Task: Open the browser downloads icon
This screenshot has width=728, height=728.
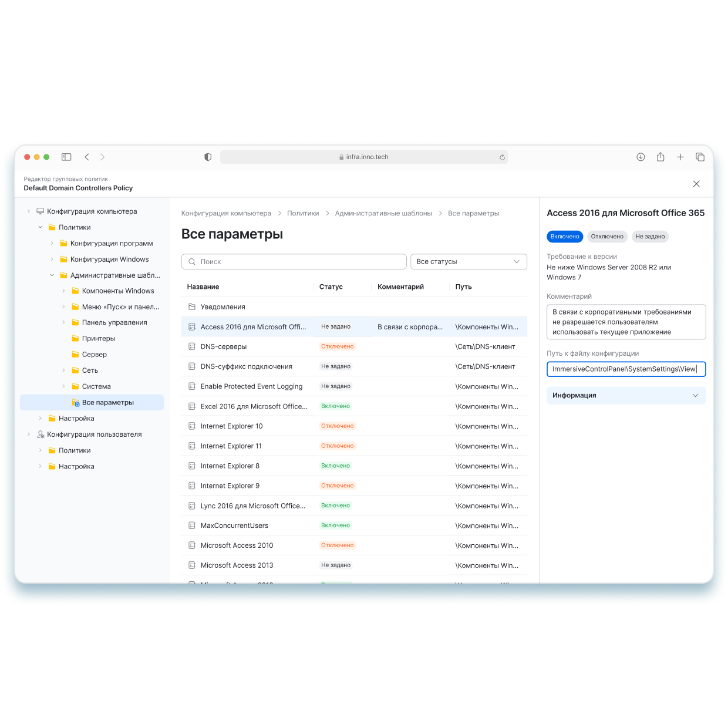Action: coord(641,157)
